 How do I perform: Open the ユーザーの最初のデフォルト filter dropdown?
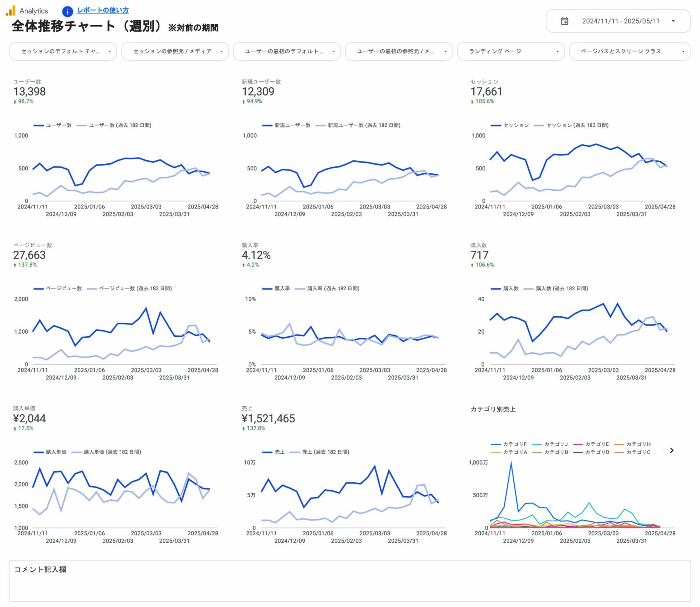click(x=287, y=51)
